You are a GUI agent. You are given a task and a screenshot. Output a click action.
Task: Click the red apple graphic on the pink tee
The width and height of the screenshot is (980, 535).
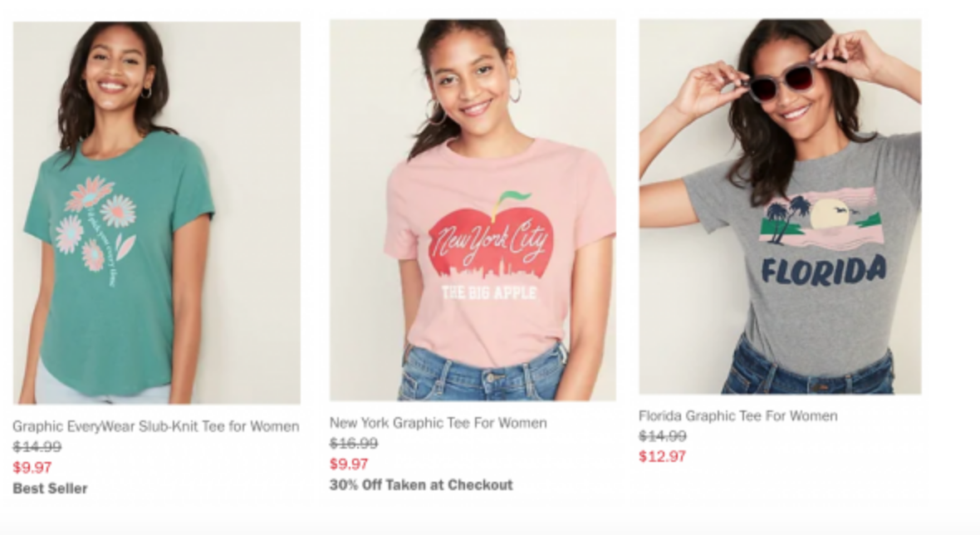point(489,243)
